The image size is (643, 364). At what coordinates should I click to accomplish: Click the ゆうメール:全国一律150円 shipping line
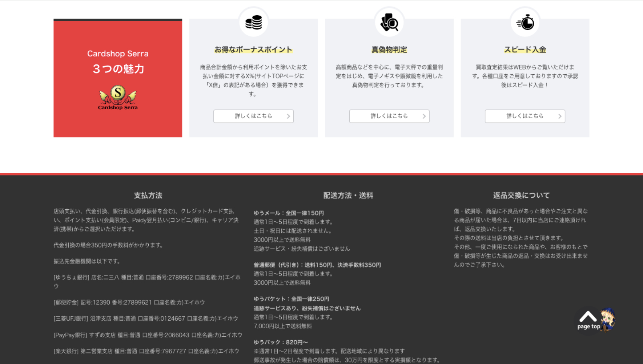click(289, 213)
